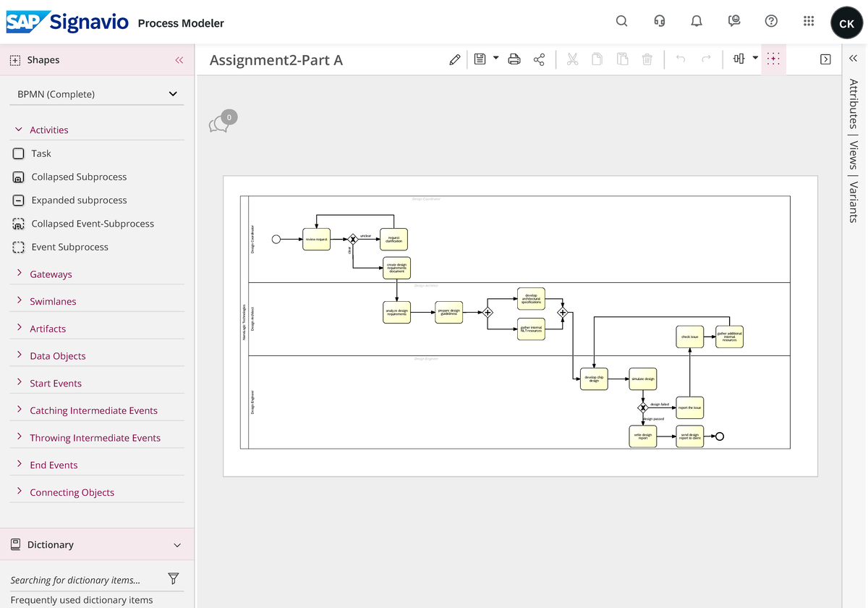Viewport: 868px width, 608px height.
Task: Open the feedback chat icon
Action: click(734, 21)
